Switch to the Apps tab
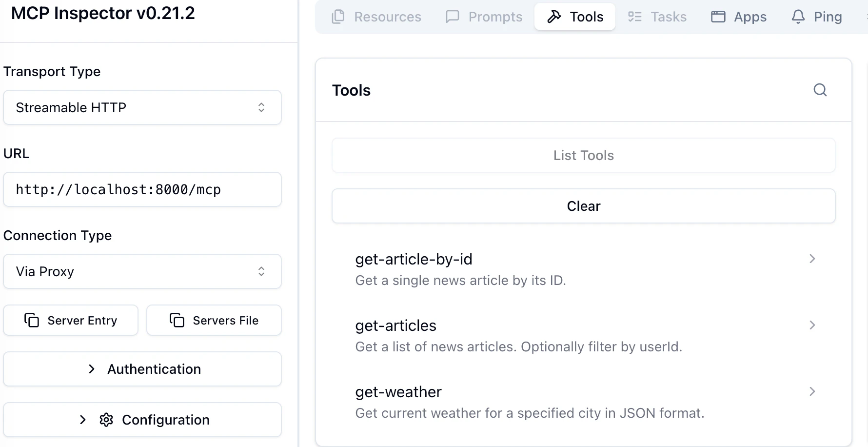The width and height of the screenshot is (868, 447). click(x=739, y=17)
